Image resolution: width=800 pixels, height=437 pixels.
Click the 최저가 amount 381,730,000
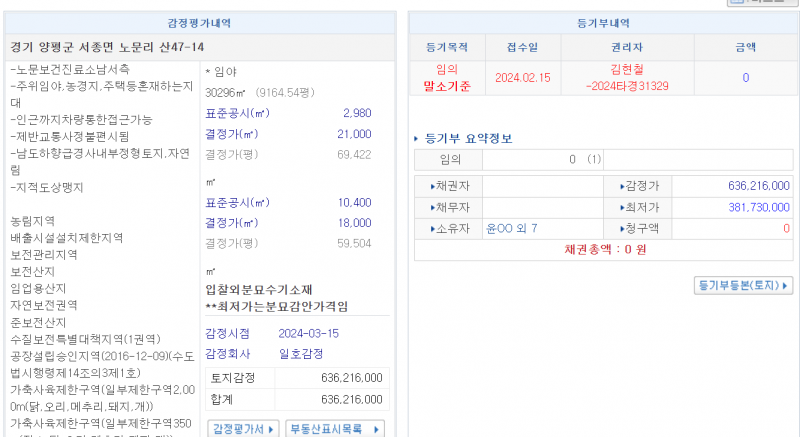(x=745, y=207)
